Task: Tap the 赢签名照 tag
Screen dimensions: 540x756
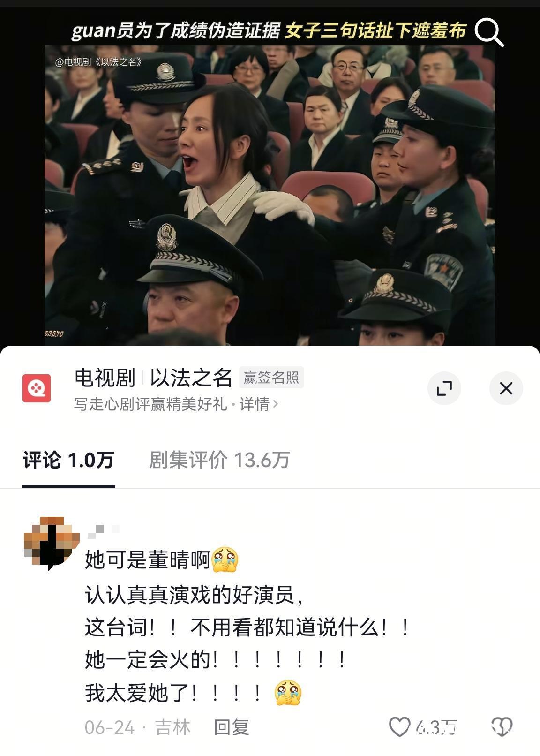Action: [271, 378]
